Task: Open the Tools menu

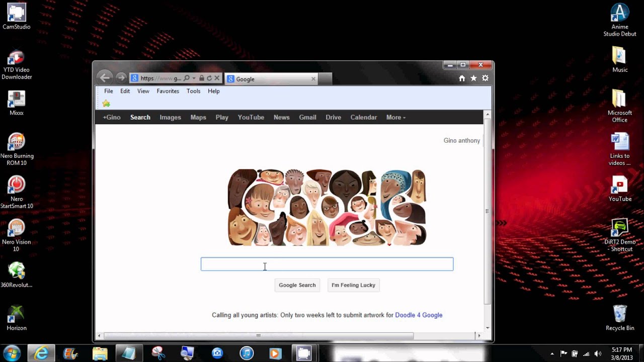Action: click(x=193, y=91)
